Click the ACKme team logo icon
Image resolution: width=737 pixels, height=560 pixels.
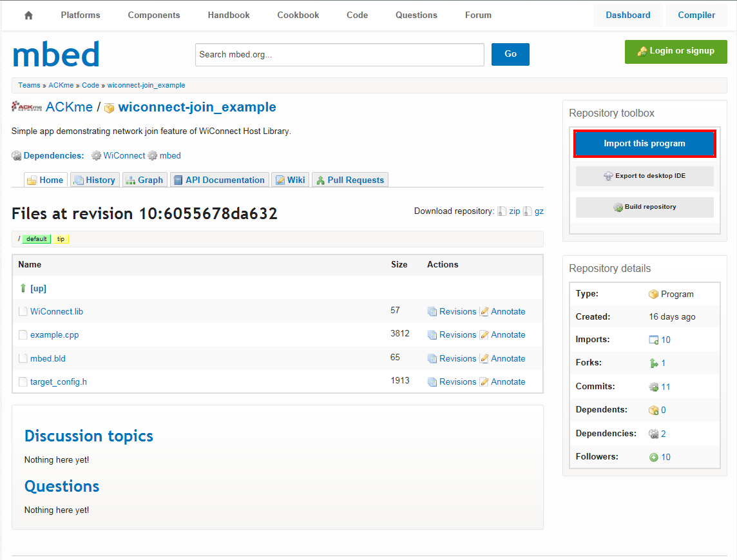click(27, 107)
